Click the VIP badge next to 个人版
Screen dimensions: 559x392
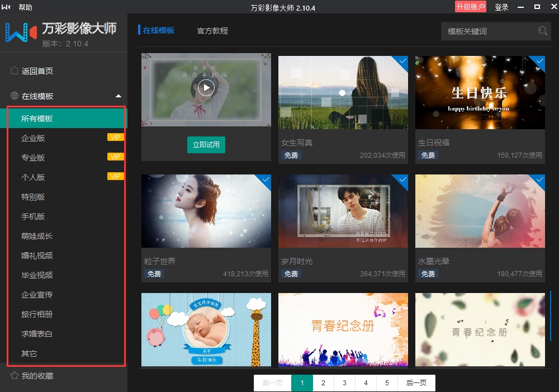[115, 177]
